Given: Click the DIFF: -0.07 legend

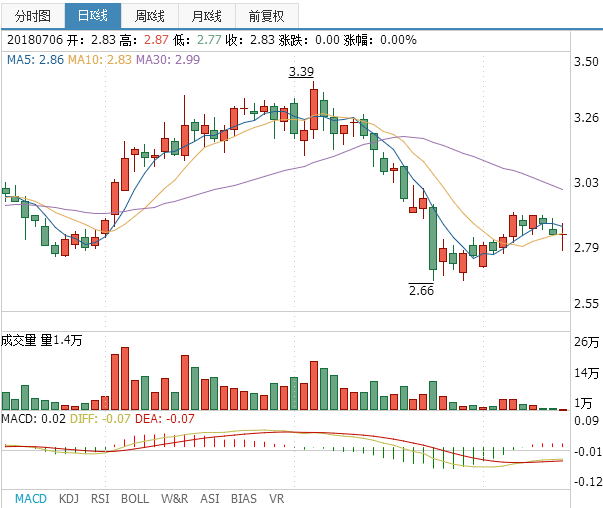Looking at the screenshot, I should click(x=100, y=418).
